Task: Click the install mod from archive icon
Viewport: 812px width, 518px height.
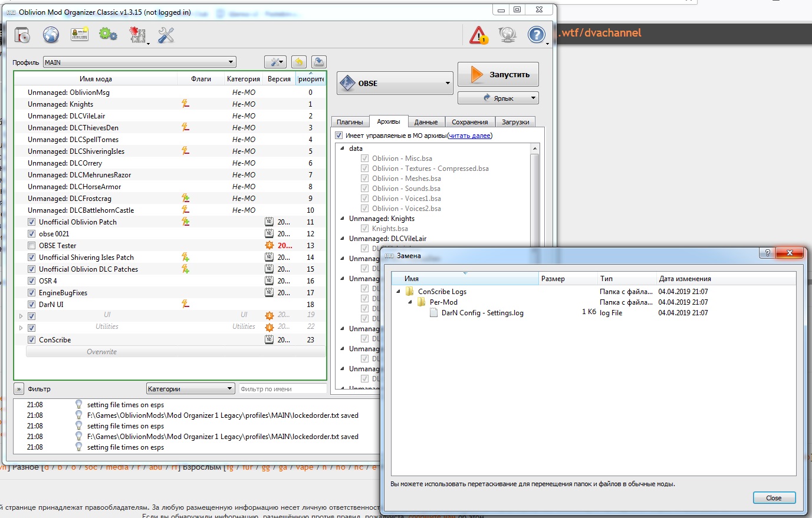Action: [x=22, y=35]
